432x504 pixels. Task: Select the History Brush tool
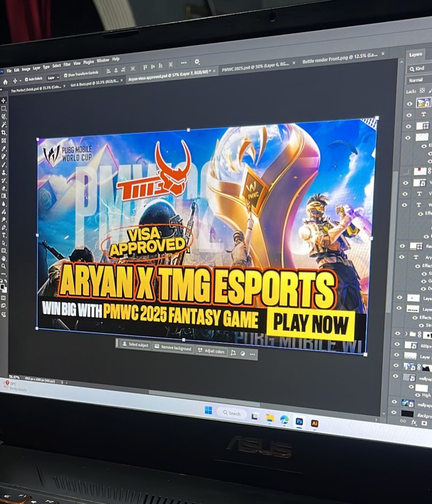pyautogui.click(x=3, y=181)
